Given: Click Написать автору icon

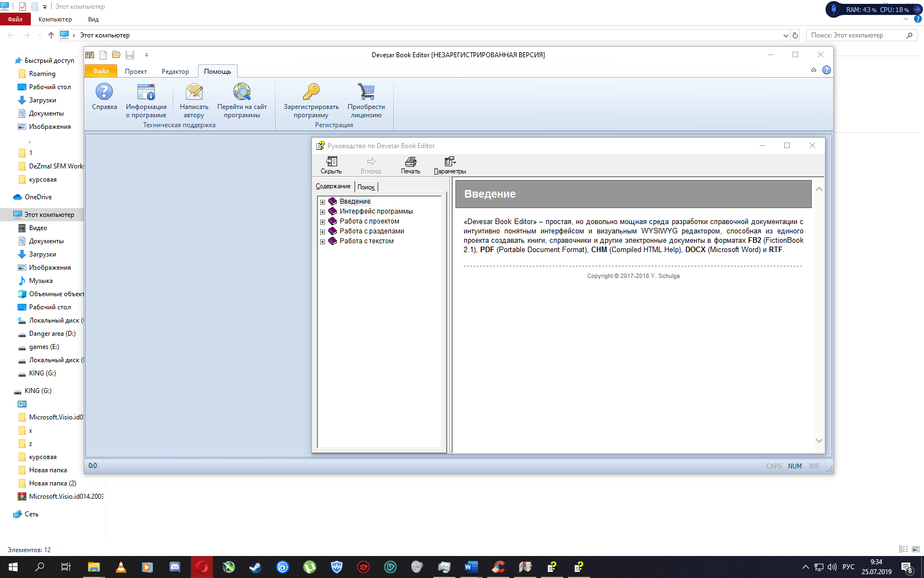Looking at the screenshot, I should (194, 92).
